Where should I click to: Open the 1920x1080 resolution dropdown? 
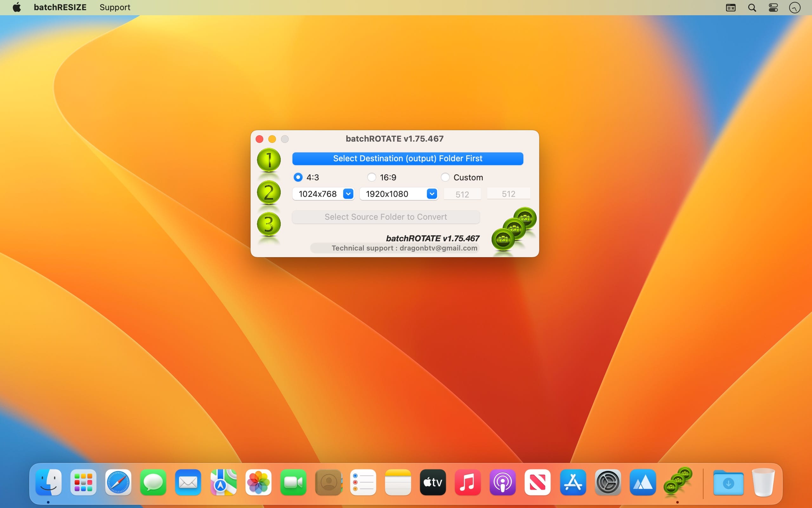399,194
